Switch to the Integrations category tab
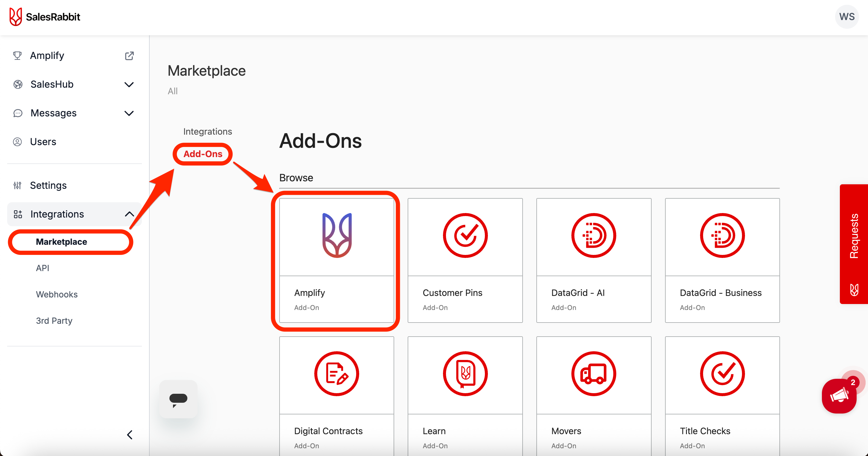 [207, 131]
